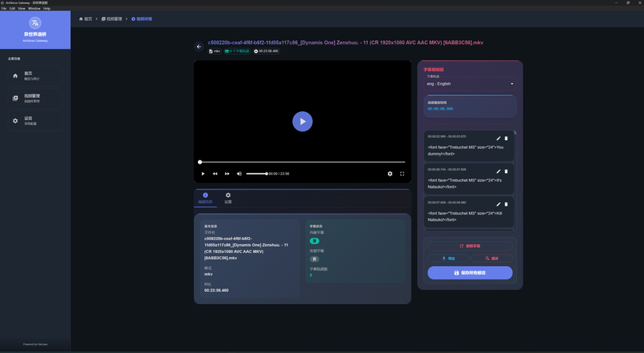Open the video player settings gear

pos(390,173)
